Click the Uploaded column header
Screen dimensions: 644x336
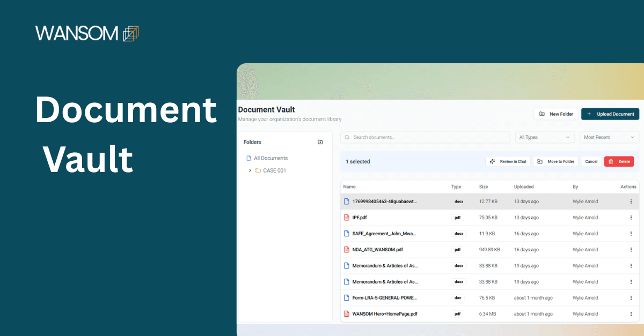pos(524,187)
